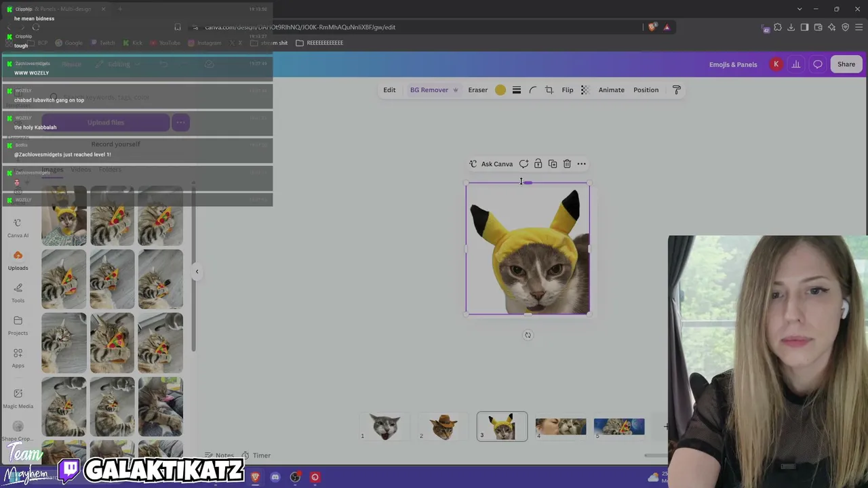Screen dimensions: 868x488
Task: Select the Eraser tool
Action: (477, 90)
